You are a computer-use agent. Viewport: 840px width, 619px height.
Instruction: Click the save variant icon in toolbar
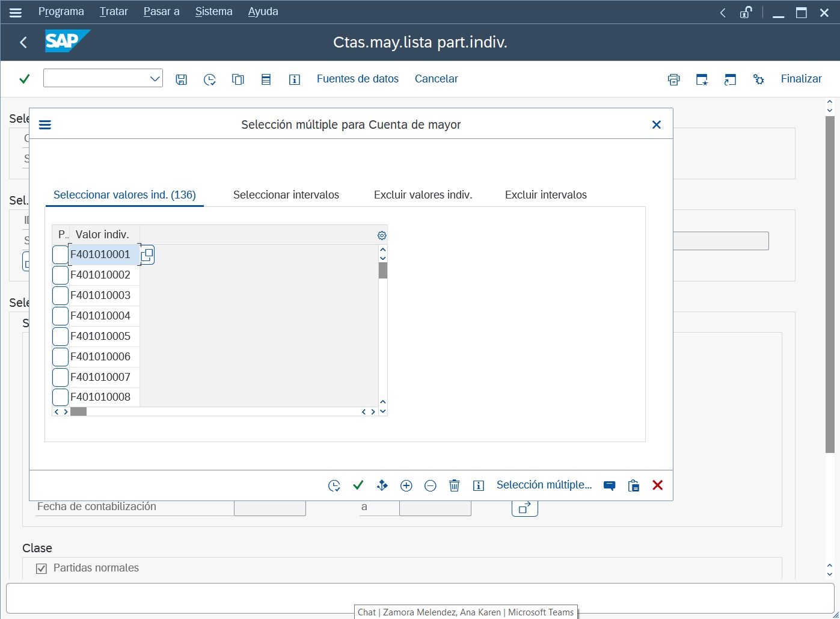[181, 79]
